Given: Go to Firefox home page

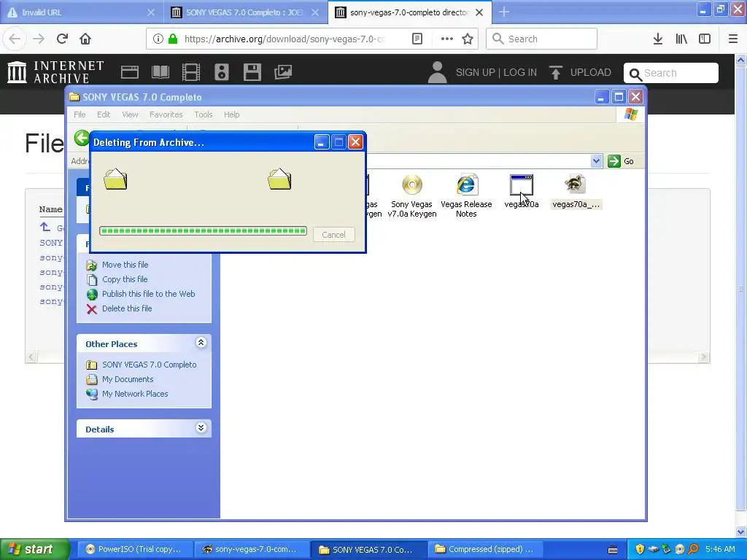Looking at the screenshot, I should pos(85,39).
